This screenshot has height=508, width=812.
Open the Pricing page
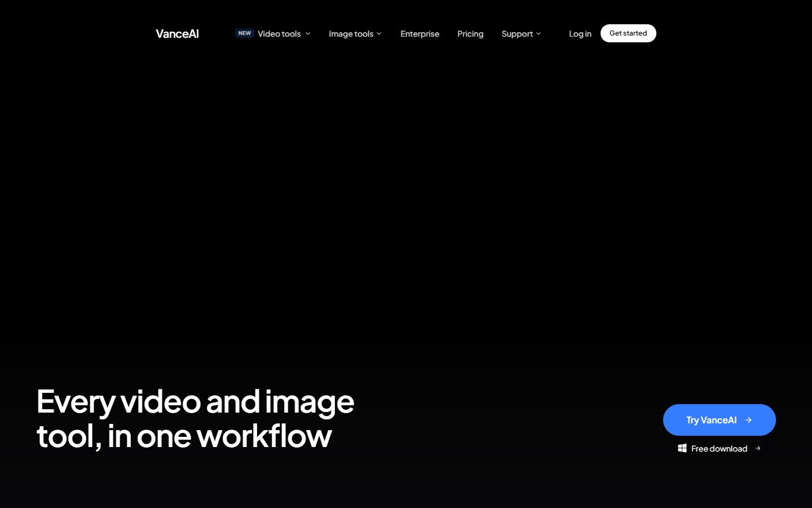[x=470, y=34]
